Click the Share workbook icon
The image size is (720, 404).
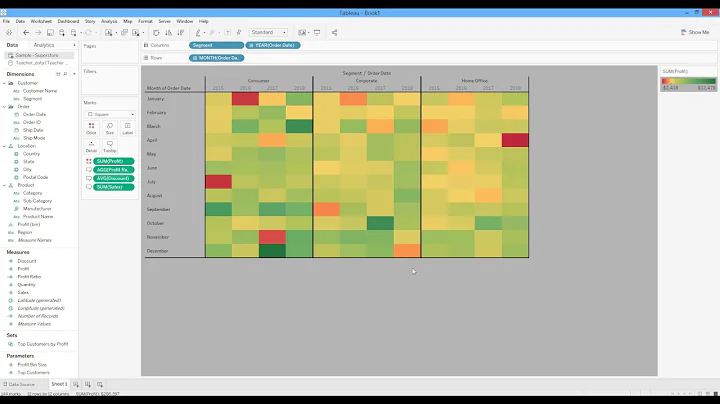click(334, 33)
